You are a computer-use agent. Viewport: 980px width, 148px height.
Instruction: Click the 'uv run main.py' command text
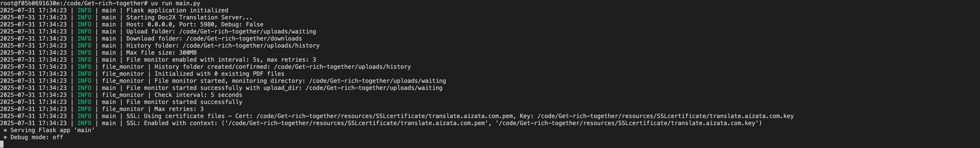coord(175,4)
